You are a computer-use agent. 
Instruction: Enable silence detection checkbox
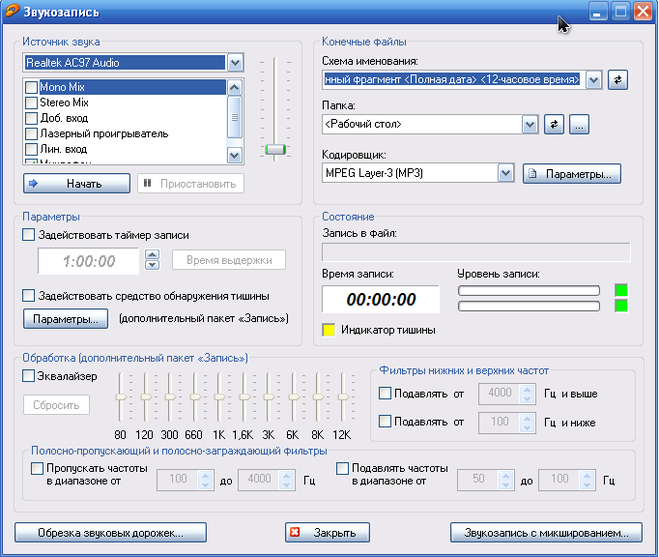pyautogui.click(x=29, y=296)
